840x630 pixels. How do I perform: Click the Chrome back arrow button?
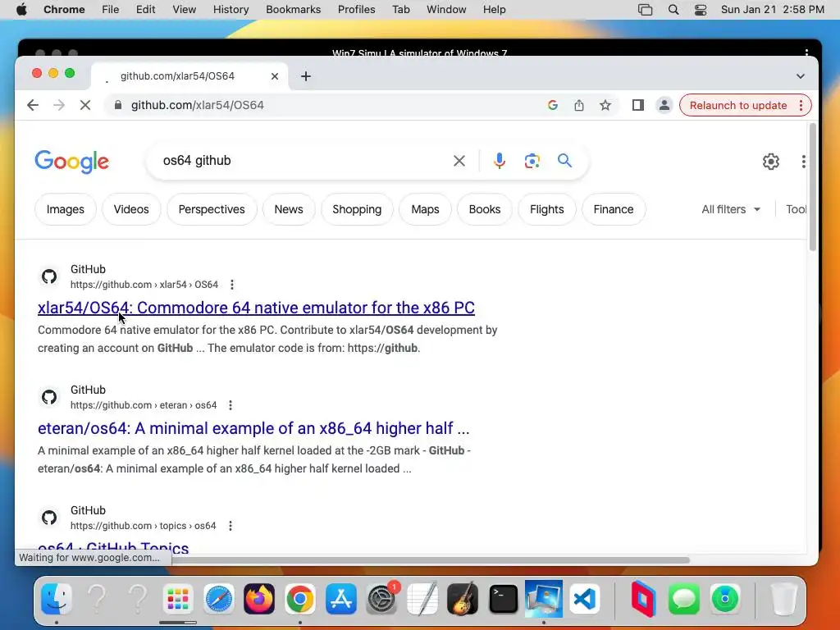[x=33, y=105]
